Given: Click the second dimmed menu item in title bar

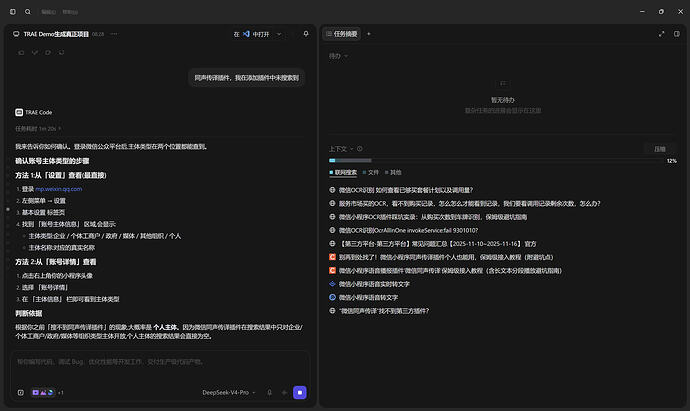Looking at the screenshot, I should pos(70,12).
